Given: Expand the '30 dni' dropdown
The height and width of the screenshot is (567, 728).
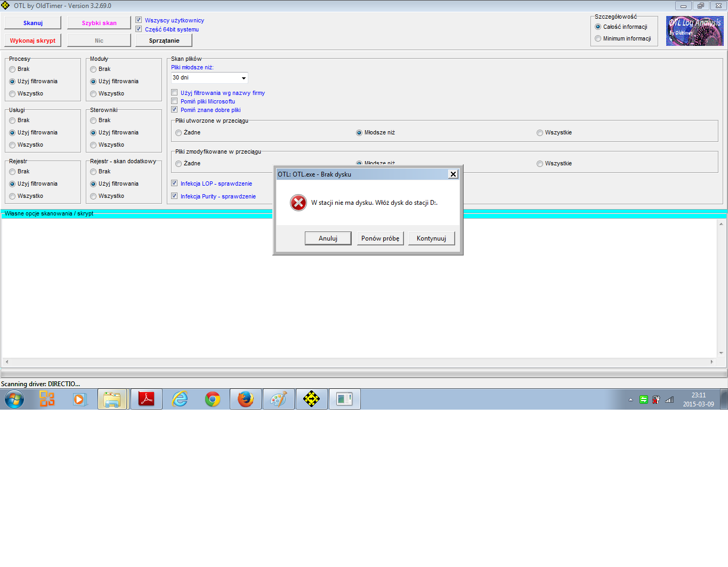Looking at the screenshot, I should pyautogui.click(x=244, y=78).
